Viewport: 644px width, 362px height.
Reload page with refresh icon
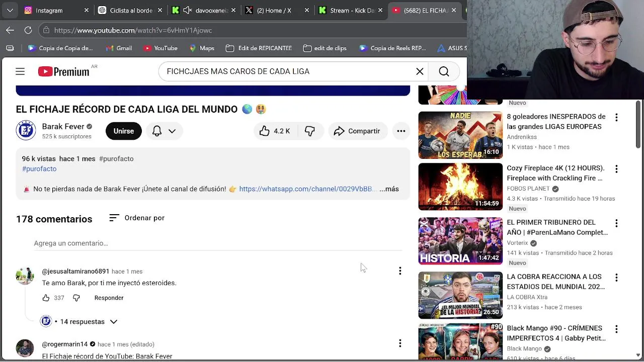coord(28,30)
